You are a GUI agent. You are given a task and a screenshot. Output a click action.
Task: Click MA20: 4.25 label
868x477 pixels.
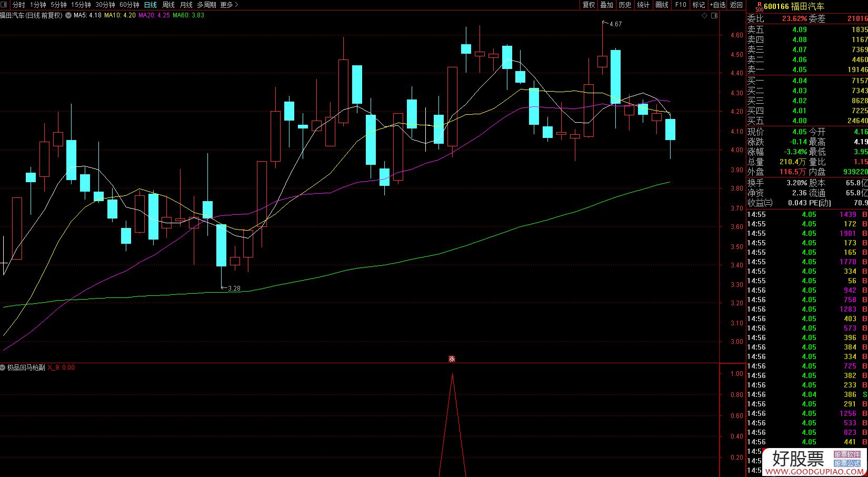(x=154, y=15)
